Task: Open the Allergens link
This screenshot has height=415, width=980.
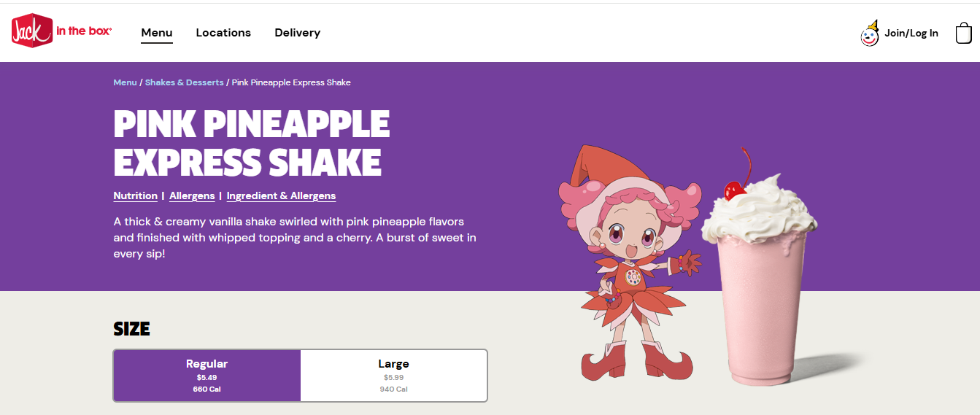Action: (192, 195)
